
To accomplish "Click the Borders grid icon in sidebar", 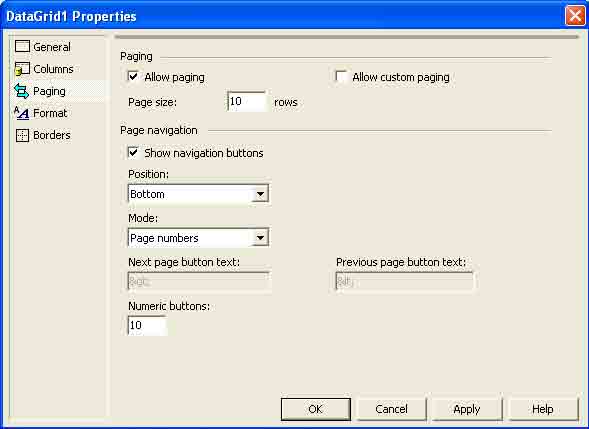I will (22, 135).
